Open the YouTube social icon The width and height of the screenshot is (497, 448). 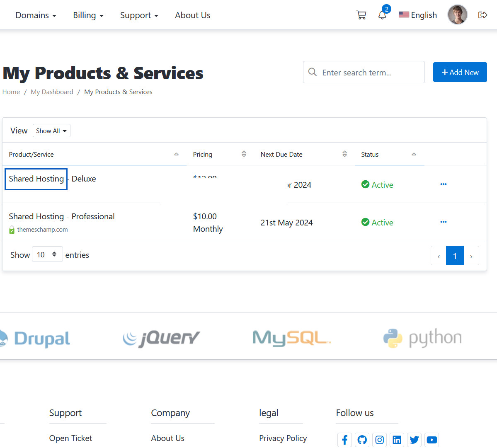(432, 440)
